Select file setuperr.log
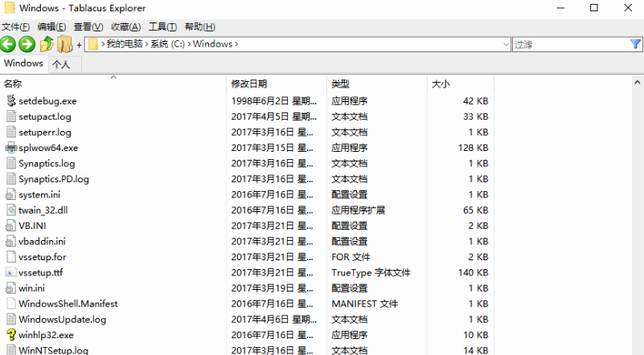This screenshot has height=355, width=644. [45, 133]
